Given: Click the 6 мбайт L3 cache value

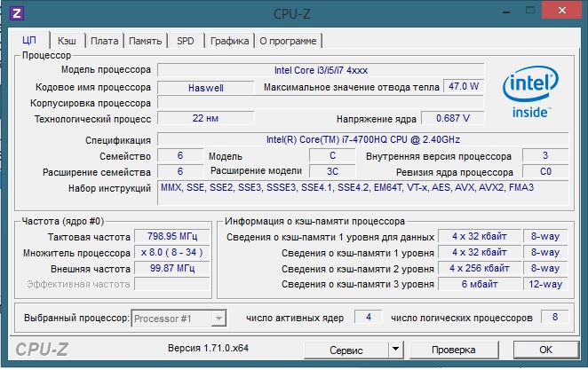Looking at the screenshot, I should tap(480, 284).
